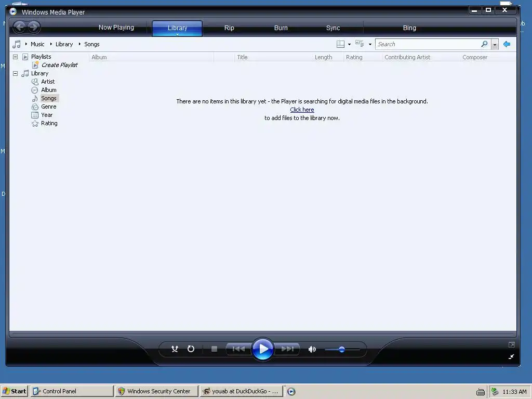The height and width of the screenshot is (399, 532).
Task: Mute the volume speaker icon
Action: (x=312, y=349)
